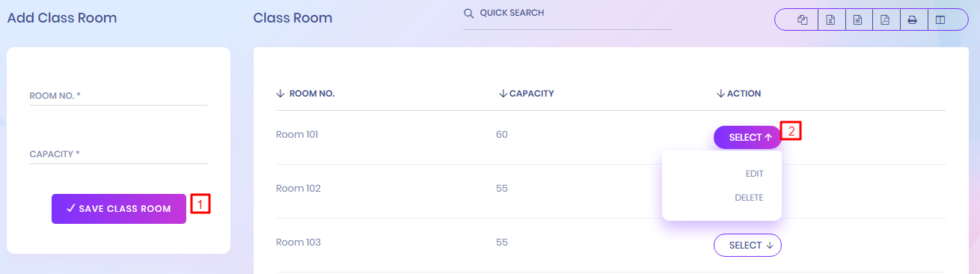
Task: Print the class room list
Action: tap(913, 20)
